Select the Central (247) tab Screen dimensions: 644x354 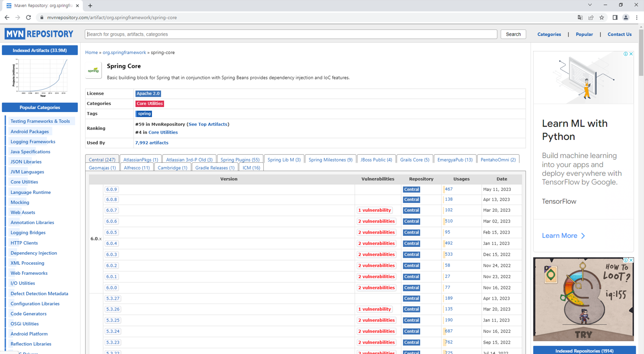coord(102,159)
